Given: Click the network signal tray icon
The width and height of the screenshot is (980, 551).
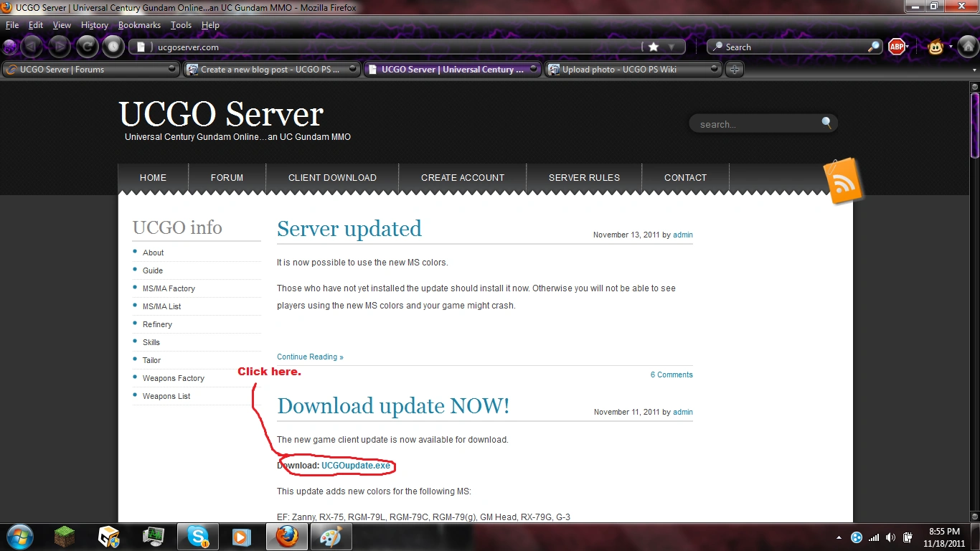Looking at the screenshot, I should (873, 537).
